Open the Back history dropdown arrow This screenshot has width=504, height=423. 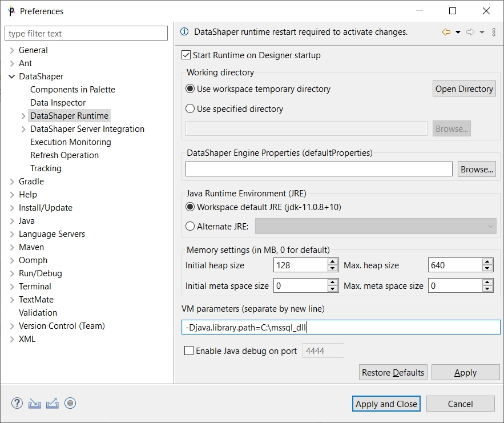coord(458,32)
